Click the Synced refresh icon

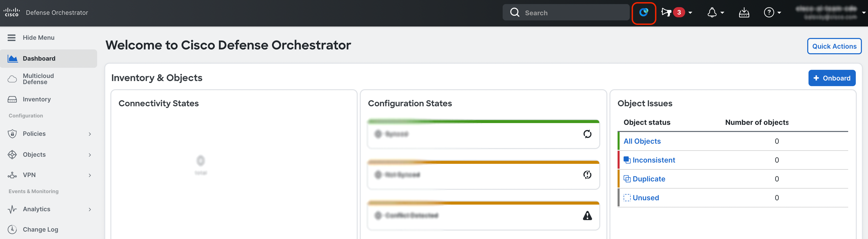coord(587,134)
